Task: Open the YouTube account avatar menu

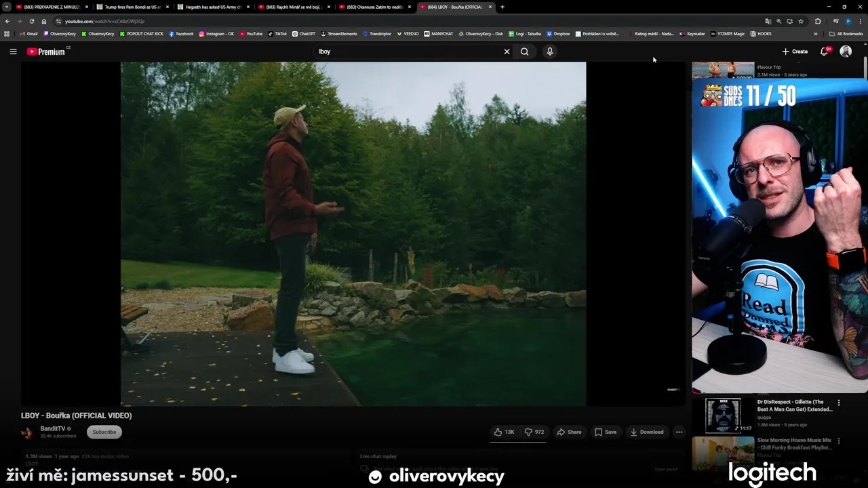Action: tap(846, 52)
